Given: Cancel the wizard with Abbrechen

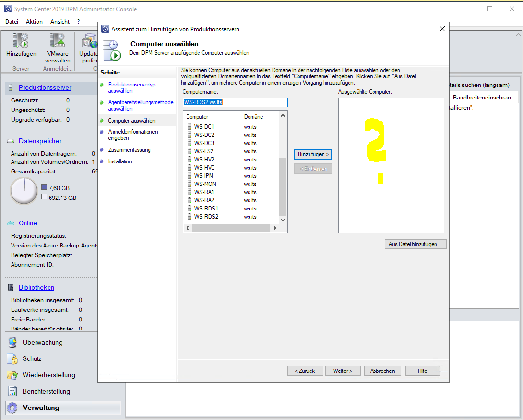Looking at the screenshot, I should click(382, 371).
